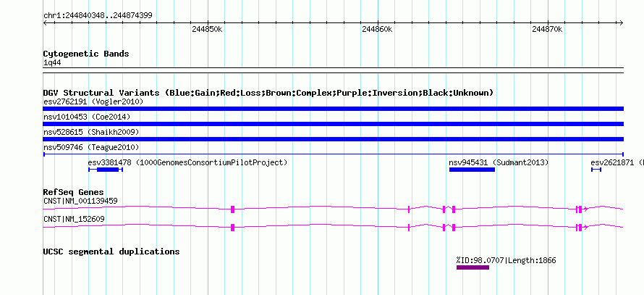The width and height of the screenshot is (644, 295).
Task: Click the %ID:98.0707|Length:1866 label
Action: 506,260
